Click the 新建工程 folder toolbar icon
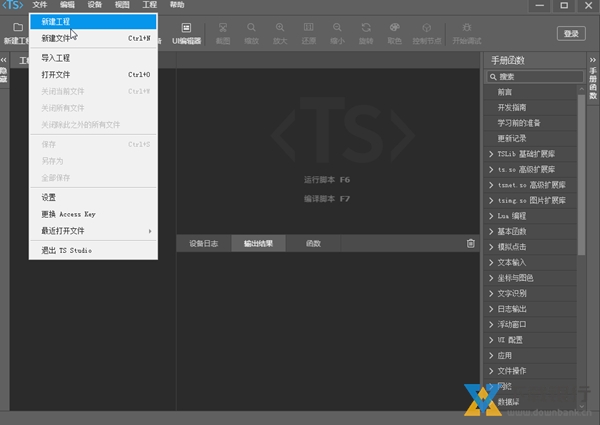Screen dimensions: 600x425 (16, 28)
